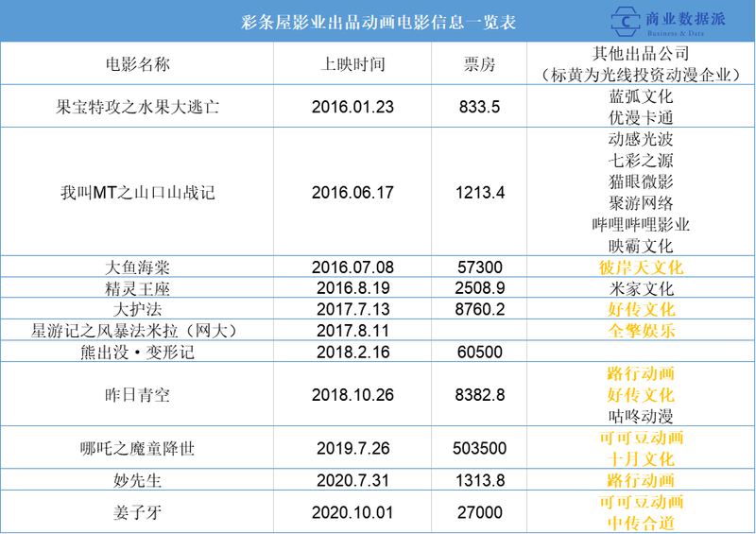Select the 票房 column header
Screen dimensions: 756x534
point(479,64)
